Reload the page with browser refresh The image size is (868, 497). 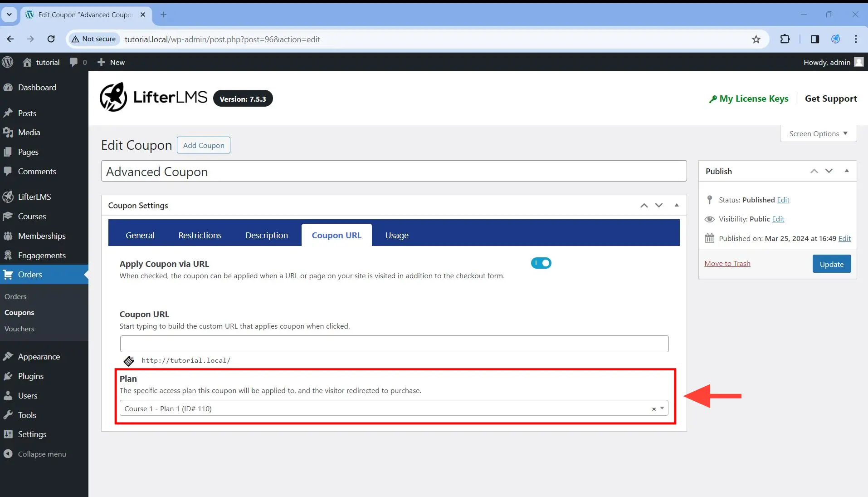click(x=51, y=39)
